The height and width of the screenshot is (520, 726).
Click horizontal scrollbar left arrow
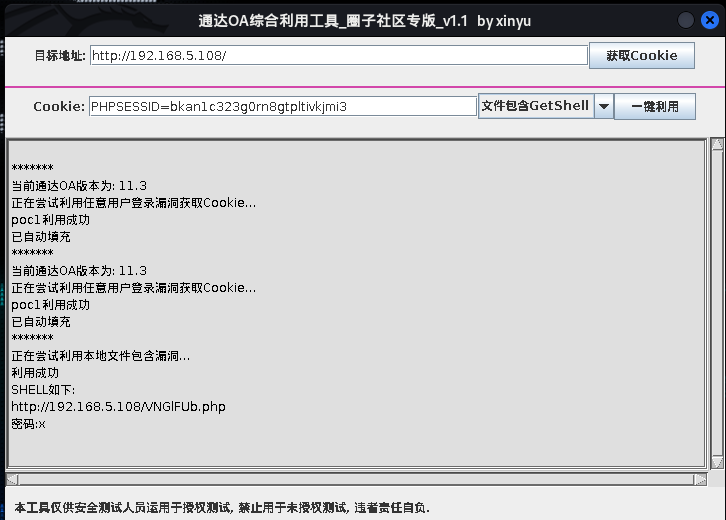[13, 479]
